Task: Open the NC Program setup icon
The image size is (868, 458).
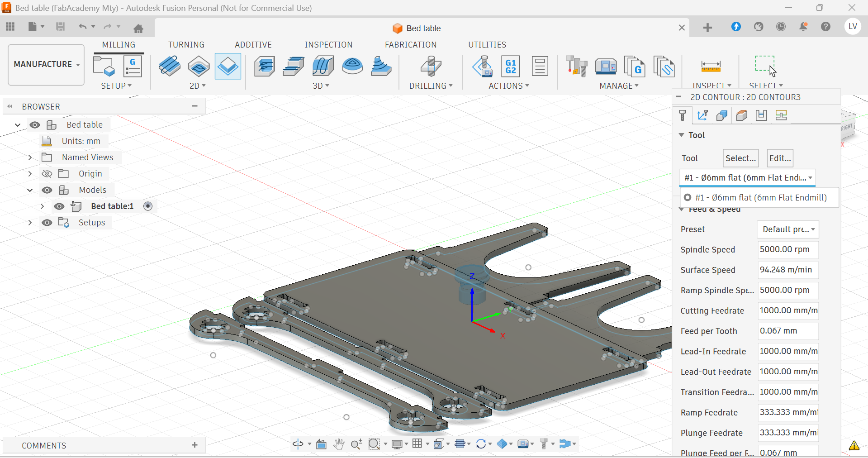Action: 133,66
